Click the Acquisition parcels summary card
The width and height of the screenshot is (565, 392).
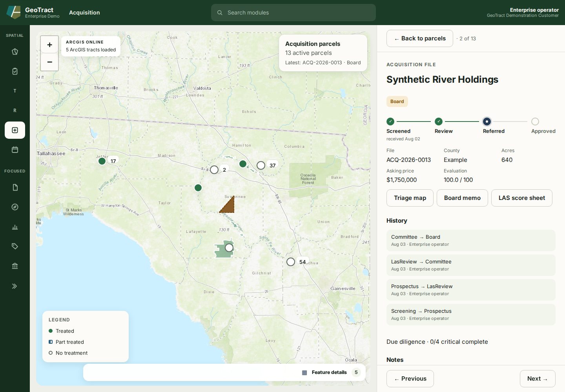(x=323, y=53)
